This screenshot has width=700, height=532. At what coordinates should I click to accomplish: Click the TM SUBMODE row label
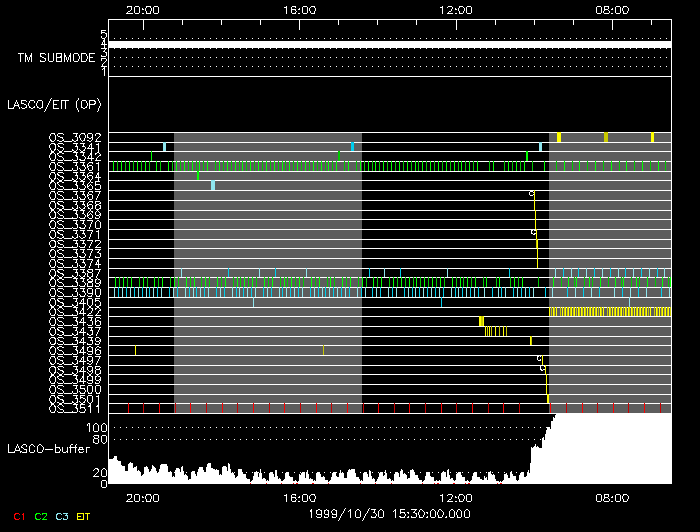56,58
